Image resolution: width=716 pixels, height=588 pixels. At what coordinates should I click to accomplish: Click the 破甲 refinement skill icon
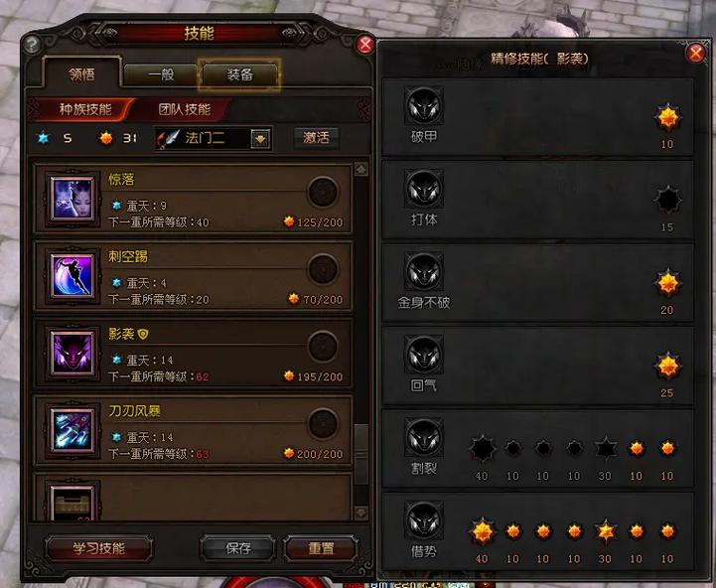pyautogui.click(x=424, y=106)
